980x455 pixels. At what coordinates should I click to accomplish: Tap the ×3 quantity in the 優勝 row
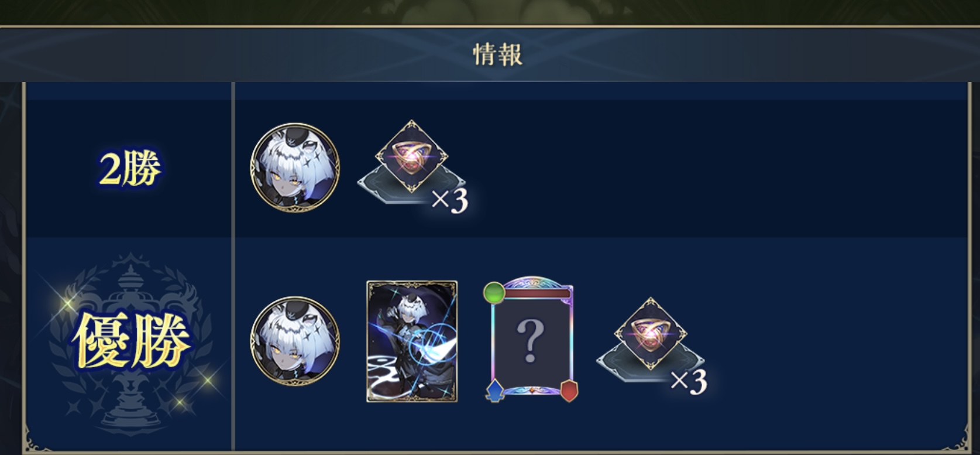pyautogui.click(x=689, y=381)
